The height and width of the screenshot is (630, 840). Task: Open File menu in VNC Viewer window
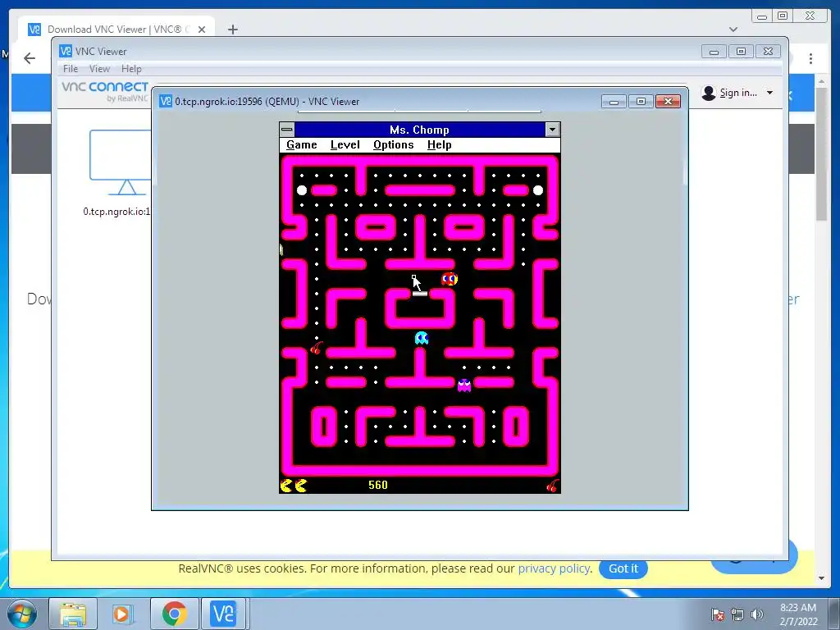(x=71, y=69)
